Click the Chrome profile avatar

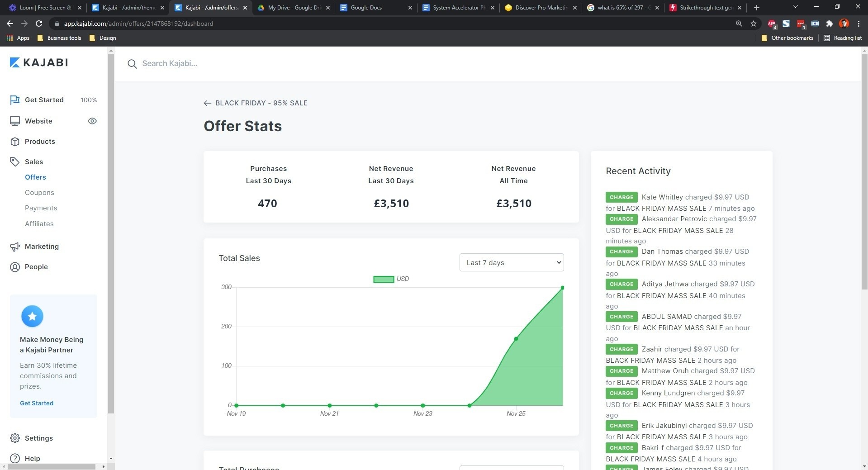(x=844, y=24)
